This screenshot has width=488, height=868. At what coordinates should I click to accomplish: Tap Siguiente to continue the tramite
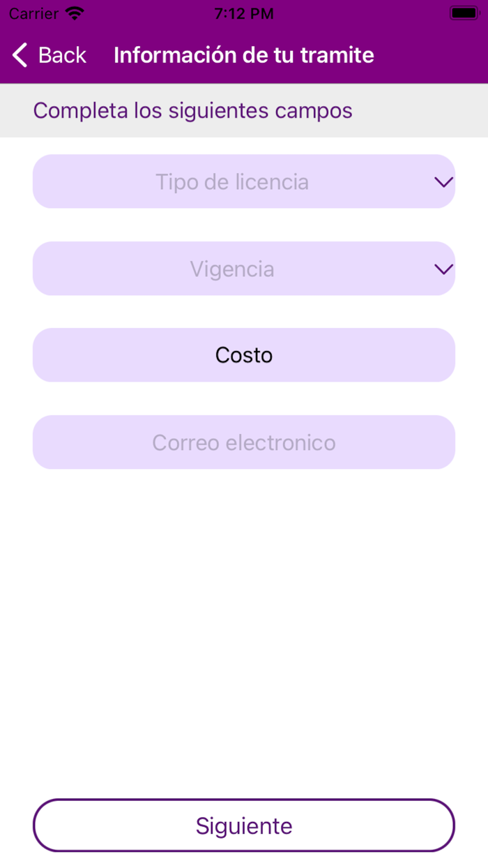pos(244,825)
